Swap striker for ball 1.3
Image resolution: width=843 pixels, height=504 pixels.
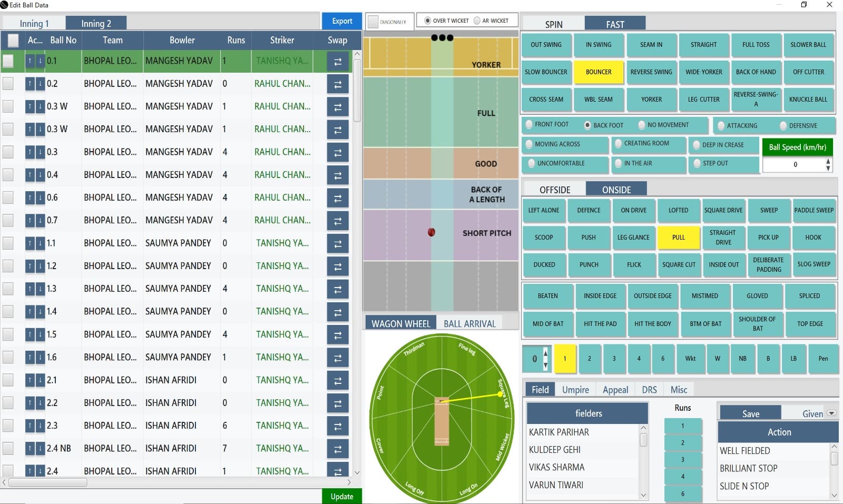(338, 290)
